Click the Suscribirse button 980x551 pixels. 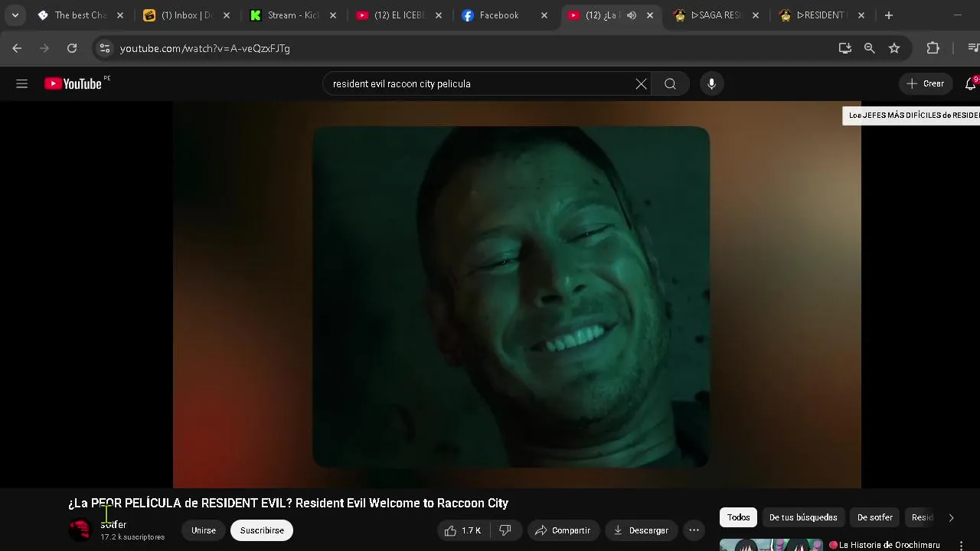tap(262, 530)
